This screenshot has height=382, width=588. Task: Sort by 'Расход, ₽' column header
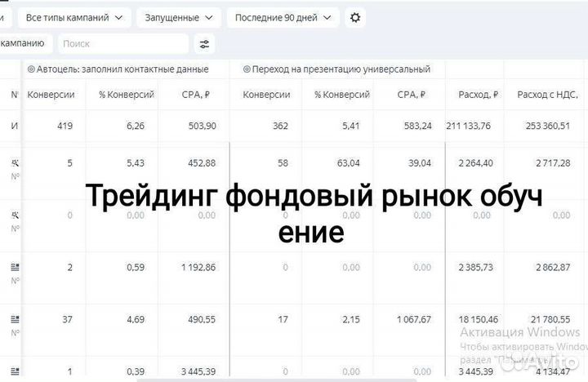coord(478,95)
